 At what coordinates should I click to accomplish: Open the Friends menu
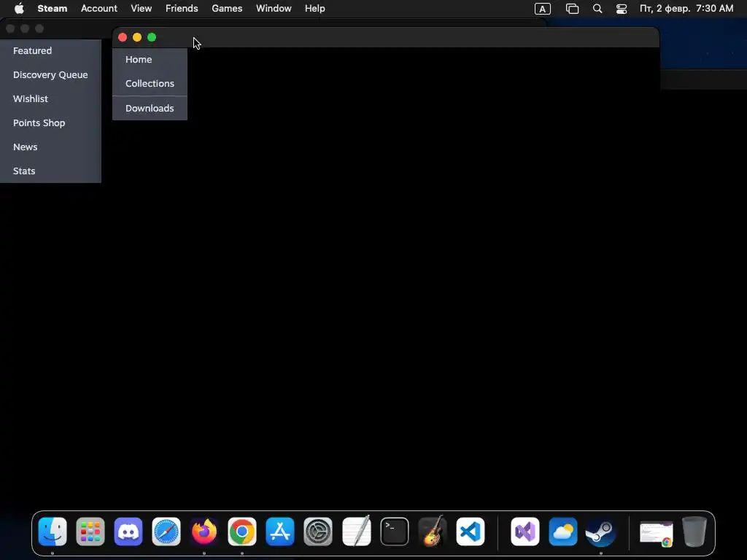(x=182, y=9)
